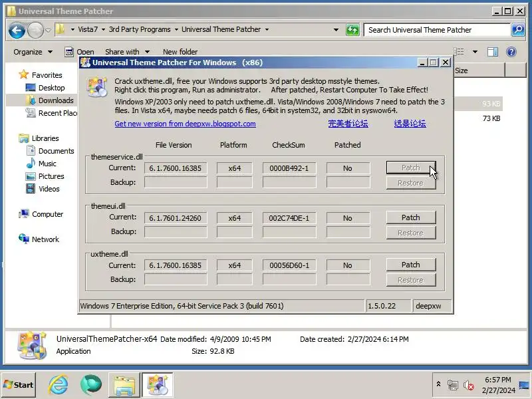Switch to Universal Theme Patcher taskbar button
This screenshot has height=399, width=532.
pos(158,385)
